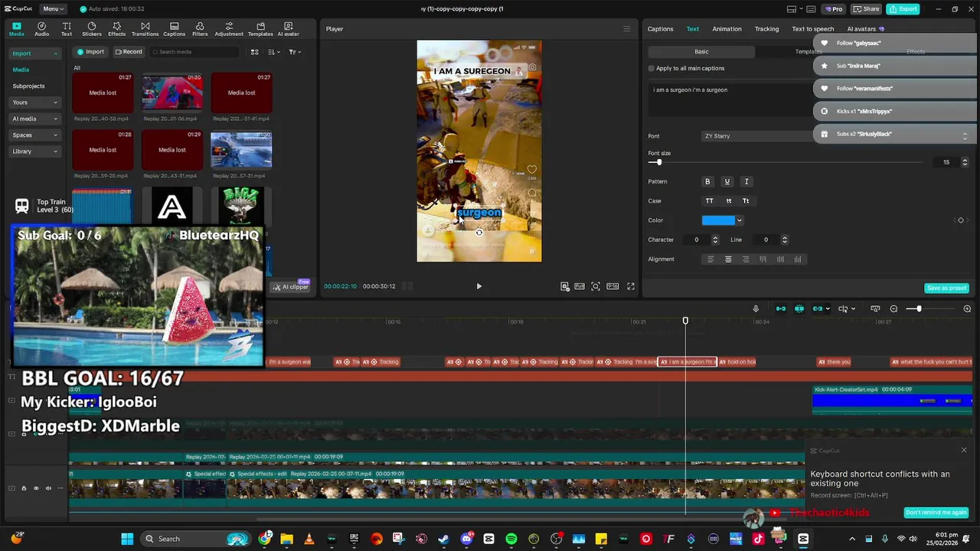Select the Basic text sub-tab
This screenshot has height=551, width=980.
(701, 51)
